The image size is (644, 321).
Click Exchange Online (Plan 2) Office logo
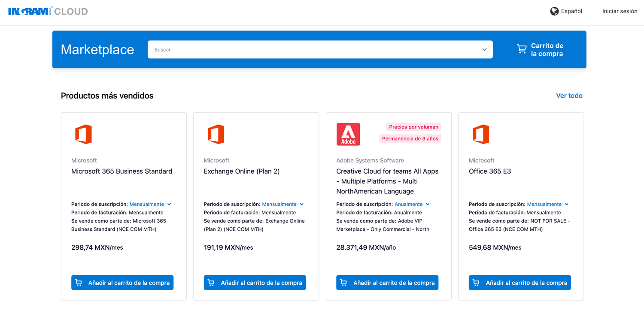point(216,134)
